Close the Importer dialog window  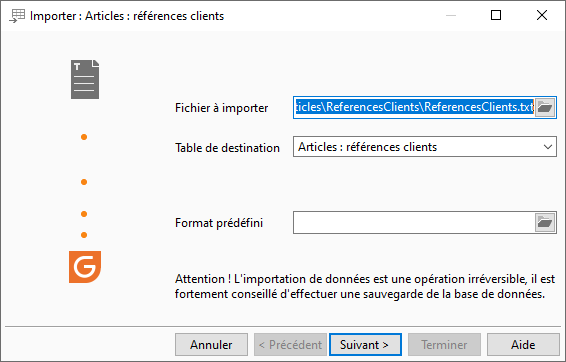click(542, 16)
